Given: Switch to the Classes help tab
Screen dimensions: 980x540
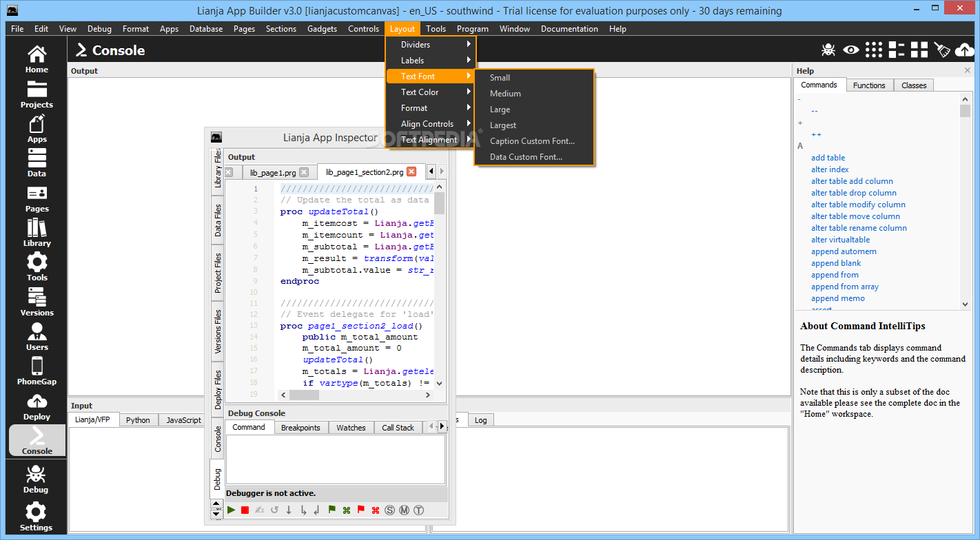Looking at the screenshot, I should [x=914, y=85].
